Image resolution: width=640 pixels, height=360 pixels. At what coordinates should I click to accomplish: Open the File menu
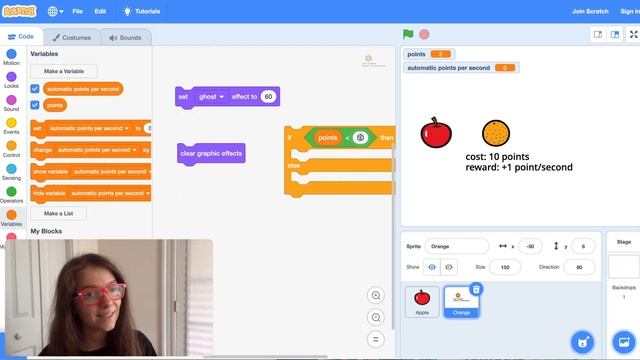click(78, 11)
